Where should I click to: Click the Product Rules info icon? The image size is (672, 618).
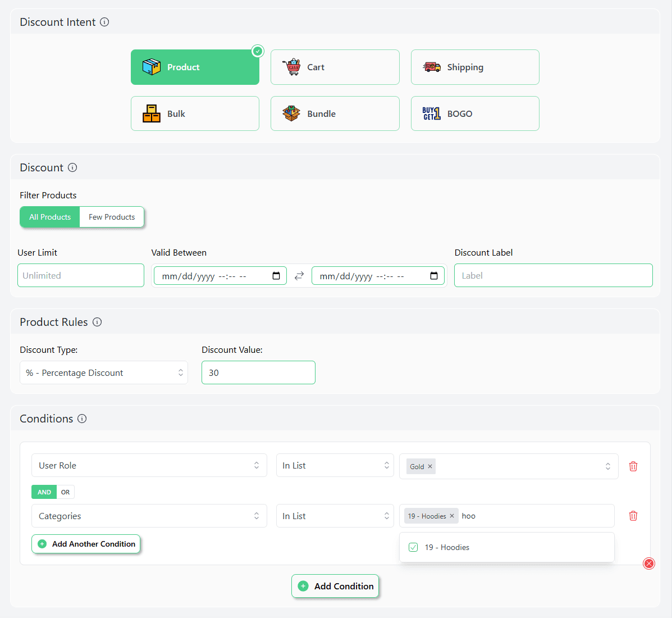pyautogui.click(x=97, y=322)
